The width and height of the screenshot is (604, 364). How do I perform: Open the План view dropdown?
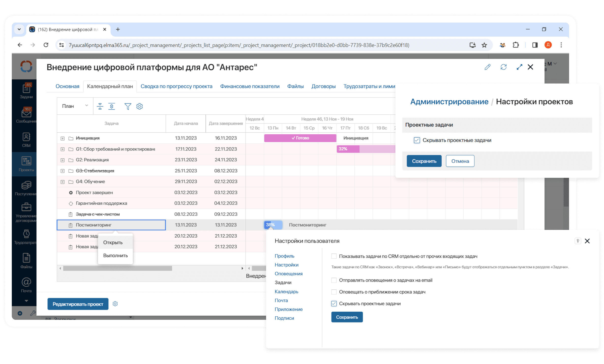(x=75, y=106)
